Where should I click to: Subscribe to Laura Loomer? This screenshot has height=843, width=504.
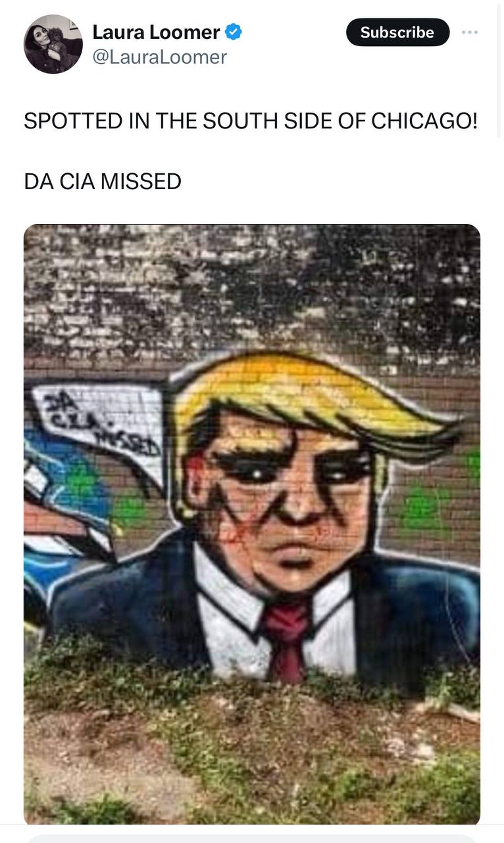[397, 32]
